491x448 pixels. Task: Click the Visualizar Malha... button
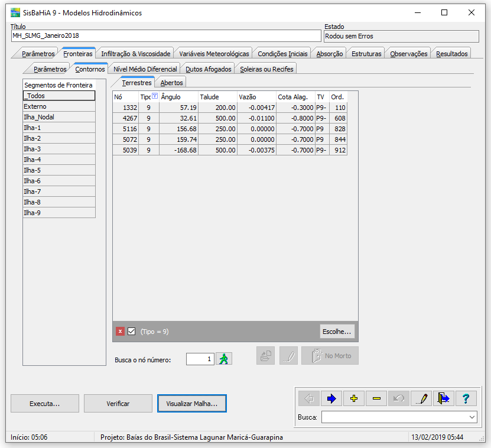[191, 404]
